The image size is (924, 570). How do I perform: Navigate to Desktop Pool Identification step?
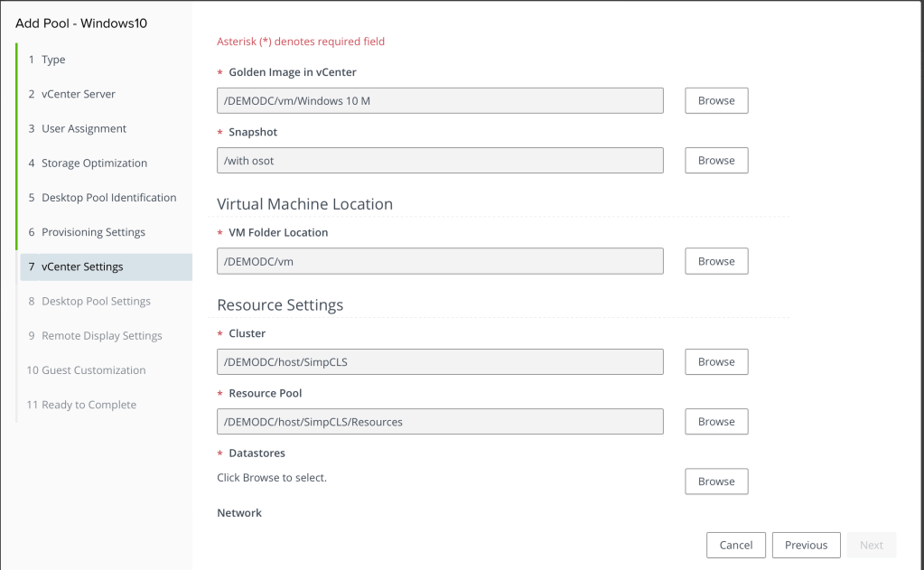point(108,198)
